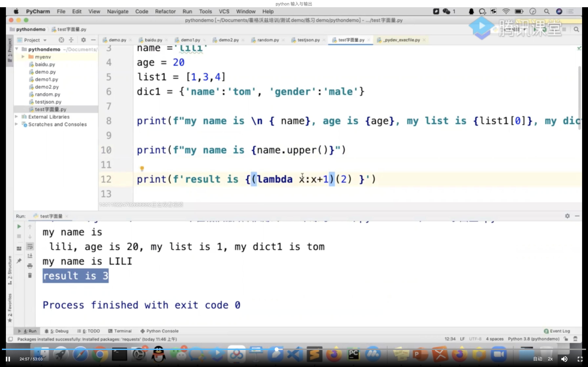Pause the video playback
588x367 pixels.
8,359
